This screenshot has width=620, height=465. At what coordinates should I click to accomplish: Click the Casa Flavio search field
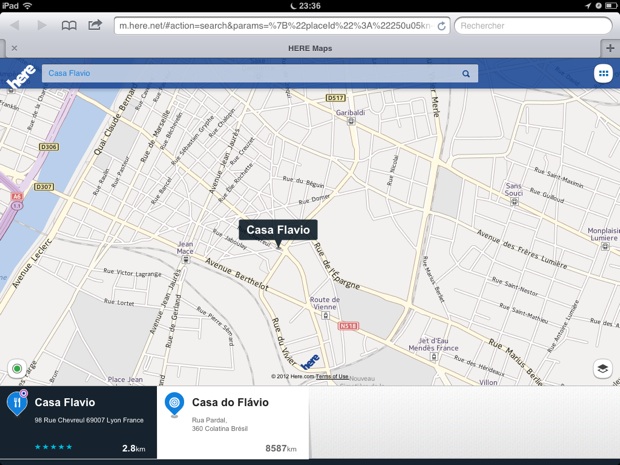[x=260, y=74]
